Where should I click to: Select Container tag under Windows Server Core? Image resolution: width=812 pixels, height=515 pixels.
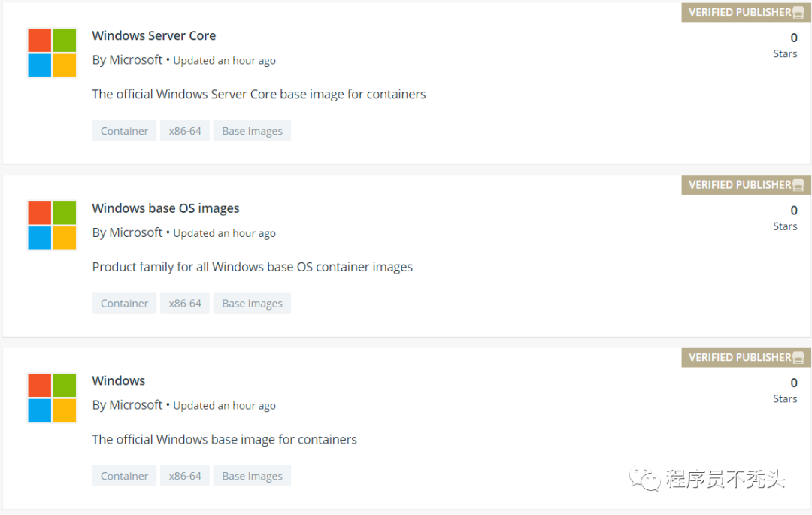(124, 131)
